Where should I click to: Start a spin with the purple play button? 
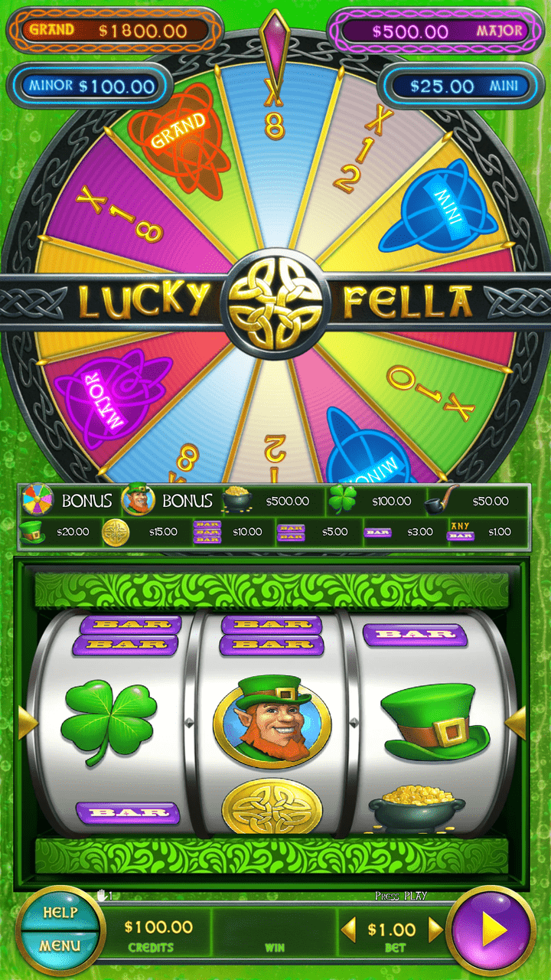(x=491, y=931)
